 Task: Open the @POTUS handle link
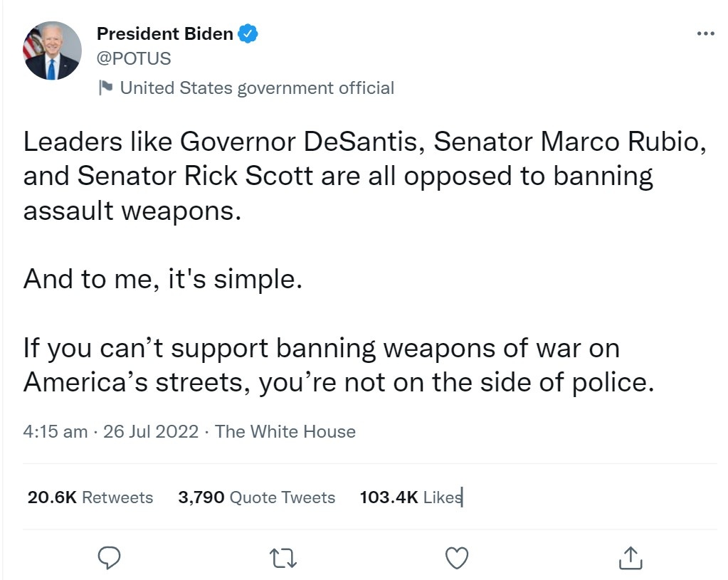pyautogui.click(x=134, y=58)
